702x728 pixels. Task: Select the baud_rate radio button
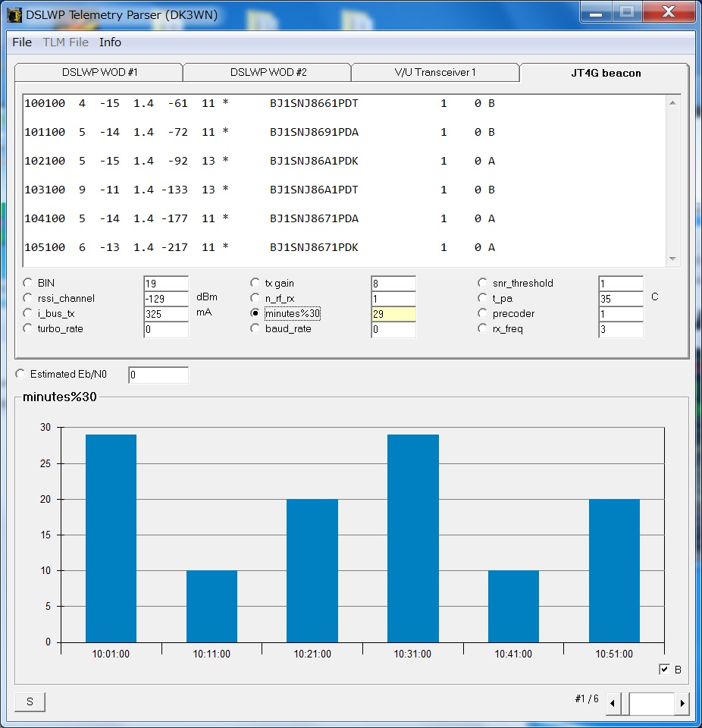[x=255, y=328]
